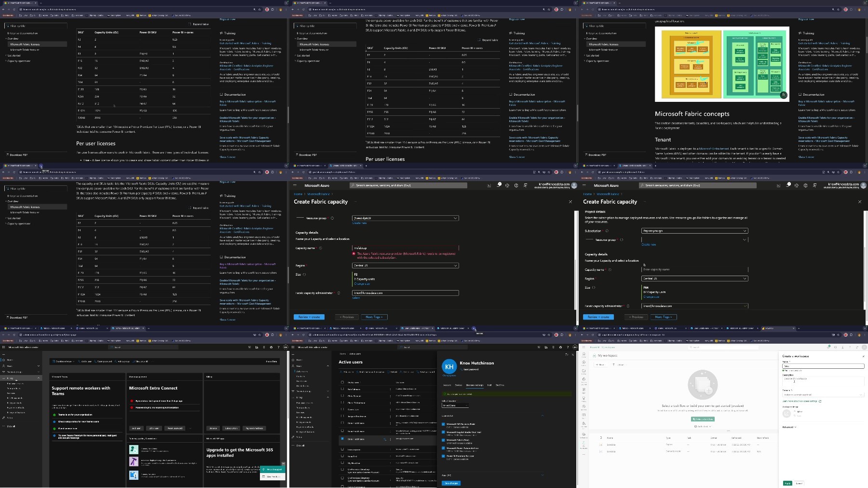Open Region dropdown in Azure msfabcap window
Viewport: 868px width, 488px height.
click(x=405, y=265)
